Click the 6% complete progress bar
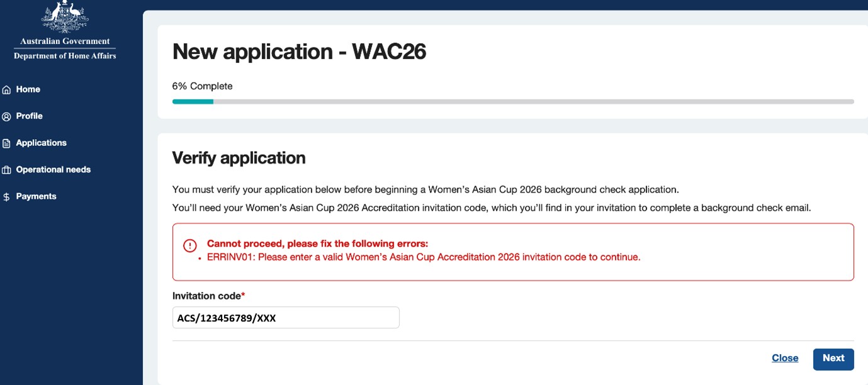The width and height of the screenshot is (868, 385). (513, 101)
